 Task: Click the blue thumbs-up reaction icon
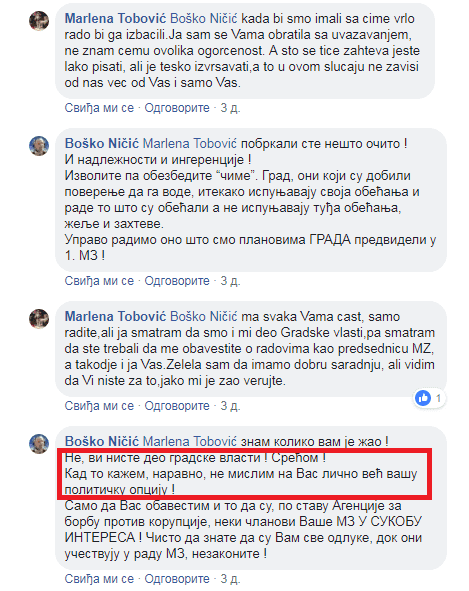click(x=423, y=398)
